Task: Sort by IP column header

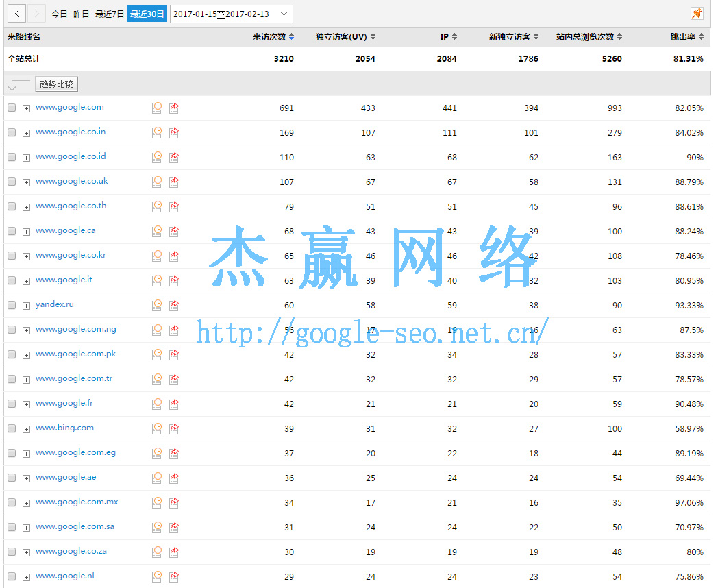Action: pos(449,36)
